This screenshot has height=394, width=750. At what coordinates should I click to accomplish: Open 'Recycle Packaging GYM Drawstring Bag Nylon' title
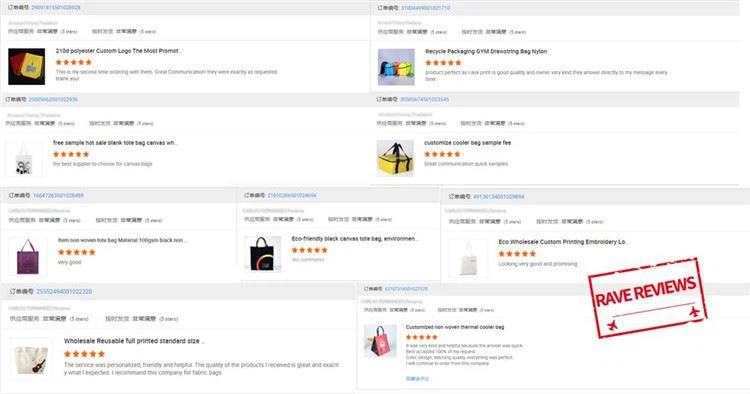486,51
